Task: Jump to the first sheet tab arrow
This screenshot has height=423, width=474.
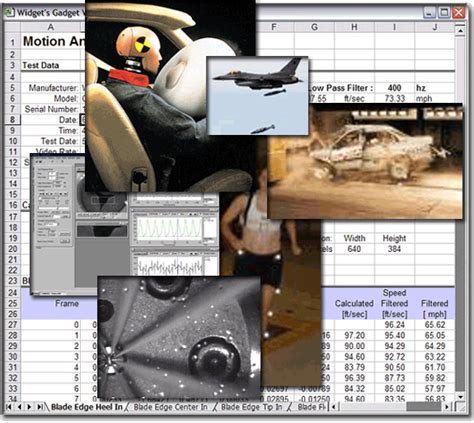Action: click(x=9, y=407)
